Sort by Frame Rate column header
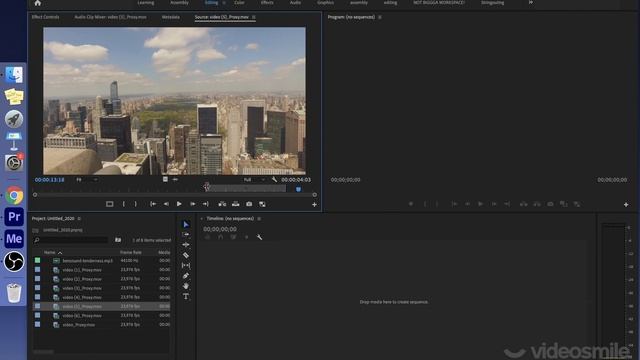Screen dimensions: 640x360 coord(131,253)
